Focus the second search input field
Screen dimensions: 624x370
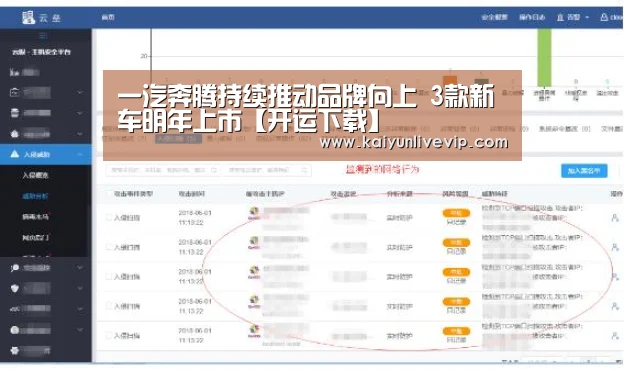267,170
